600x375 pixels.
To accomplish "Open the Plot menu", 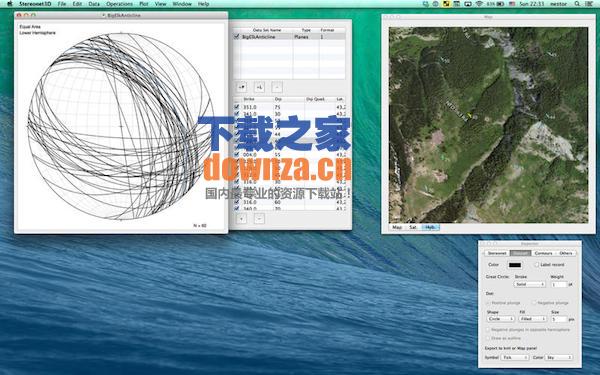I will (x=144, y=4).
